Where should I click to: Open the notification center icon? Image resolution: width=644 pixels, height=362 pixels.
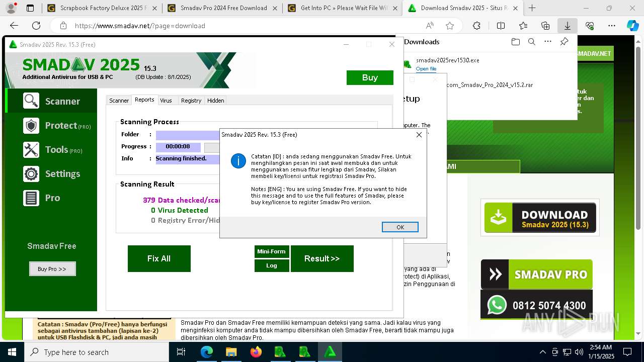coord(627,352)
